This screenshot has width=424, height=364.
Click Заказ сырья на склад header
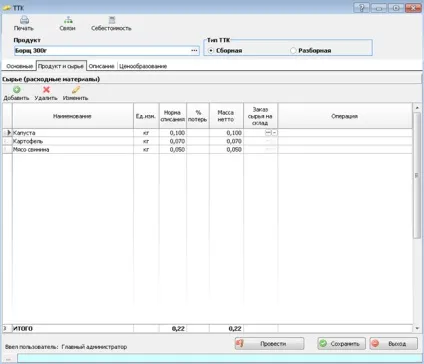[x=260, y=116]
